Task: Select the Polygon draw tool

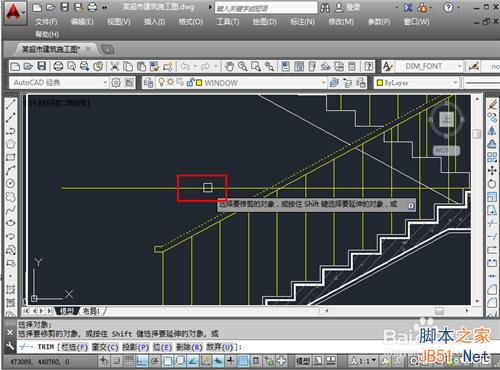Action: tap(10, 144)
